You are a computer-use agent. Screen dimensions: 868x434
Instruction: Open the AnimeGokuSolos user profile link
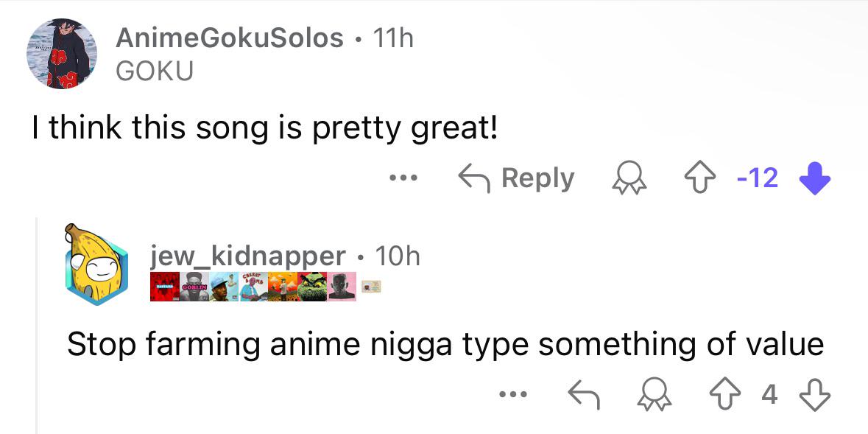click(230, 38)
